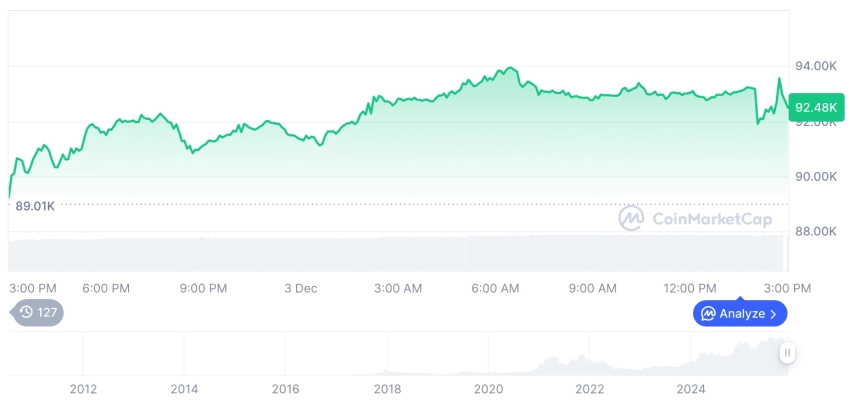Click the CoinMarketCap watermark logo
The height and width of the screenshot is (401, 860).
pyautogui.click(x=630, y=218)
